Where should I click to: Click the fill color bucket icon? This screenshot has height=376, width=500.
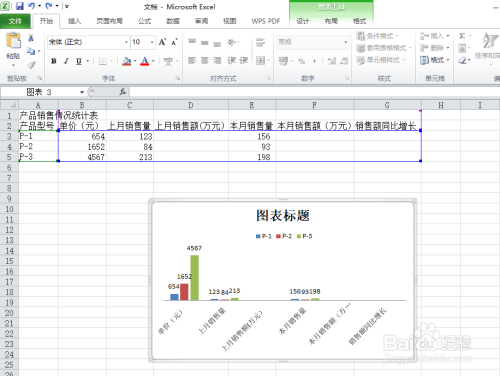click(x=127, y=61)
